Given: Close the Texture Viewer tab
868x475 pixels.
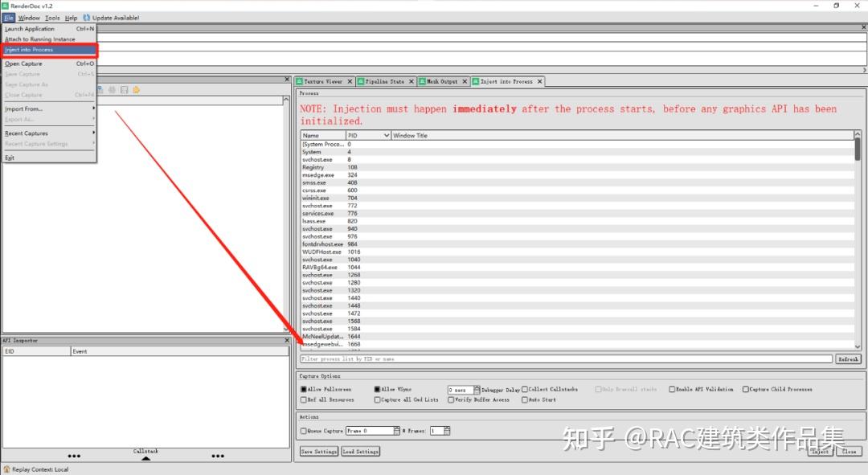Looking at the screenshot, I should [x=350, y=81].
